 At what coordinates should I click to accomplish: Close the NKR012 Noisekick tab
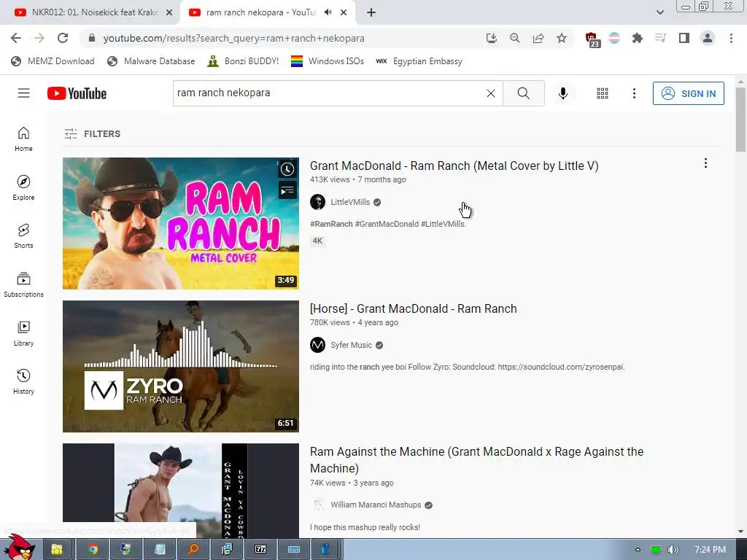169,12
